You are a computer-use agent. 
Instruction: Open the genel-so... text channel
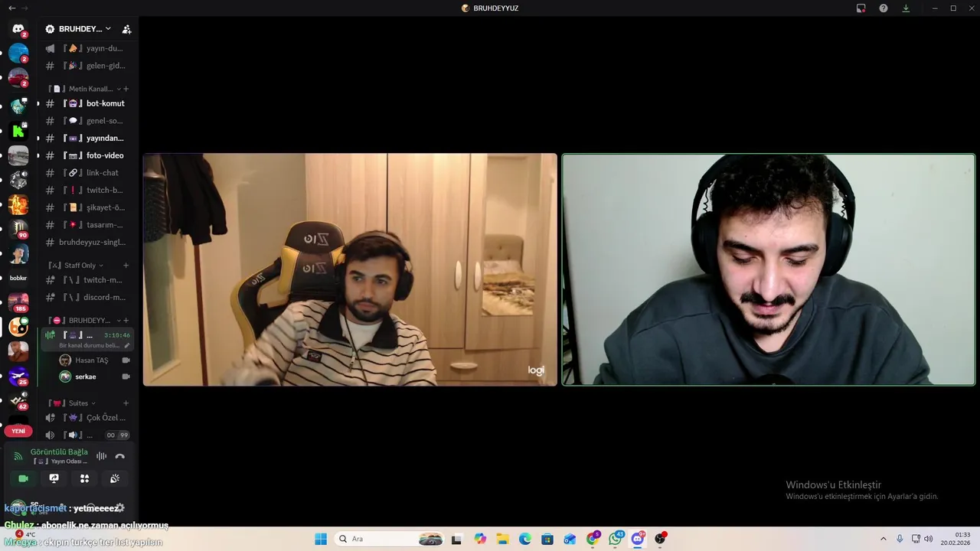pos(87,121)
